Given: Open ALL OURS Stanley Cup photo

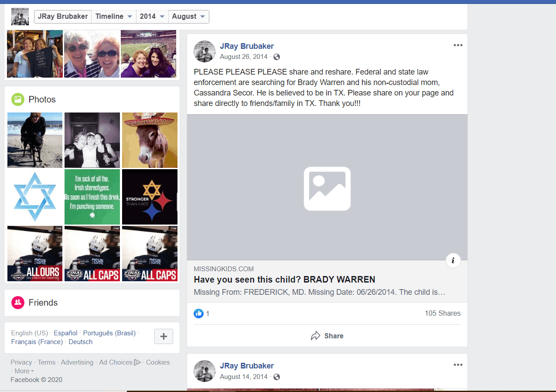Looking at the screenshot, I should tap(35, 253).
